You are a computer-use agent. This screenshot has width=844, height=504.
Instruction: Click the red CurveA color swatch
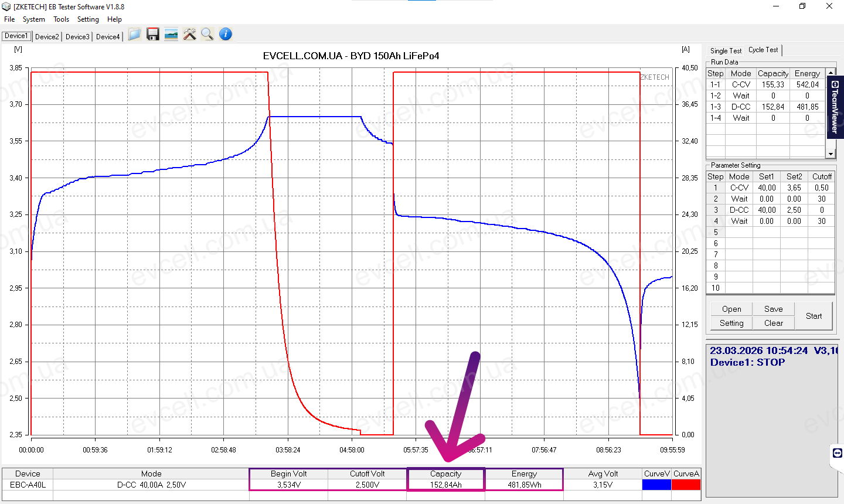tap(686, 485)
